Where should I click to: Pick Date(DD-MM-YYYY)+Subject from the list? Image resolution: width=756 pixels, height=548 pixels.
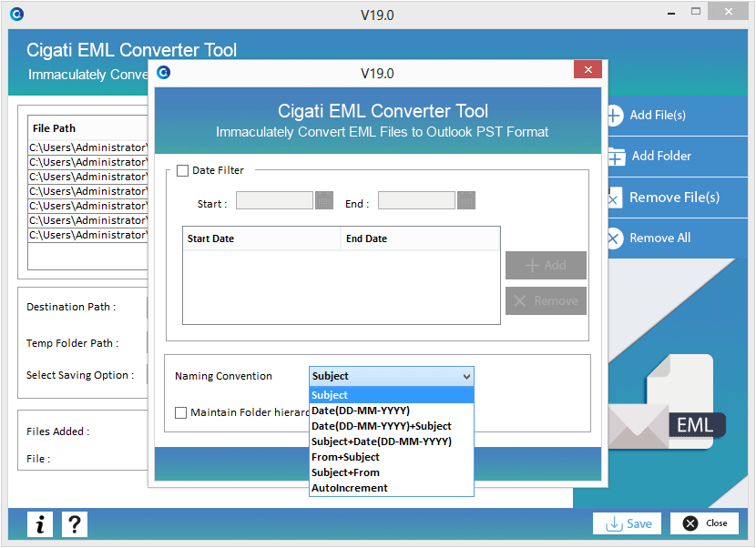tap(391, 426)
